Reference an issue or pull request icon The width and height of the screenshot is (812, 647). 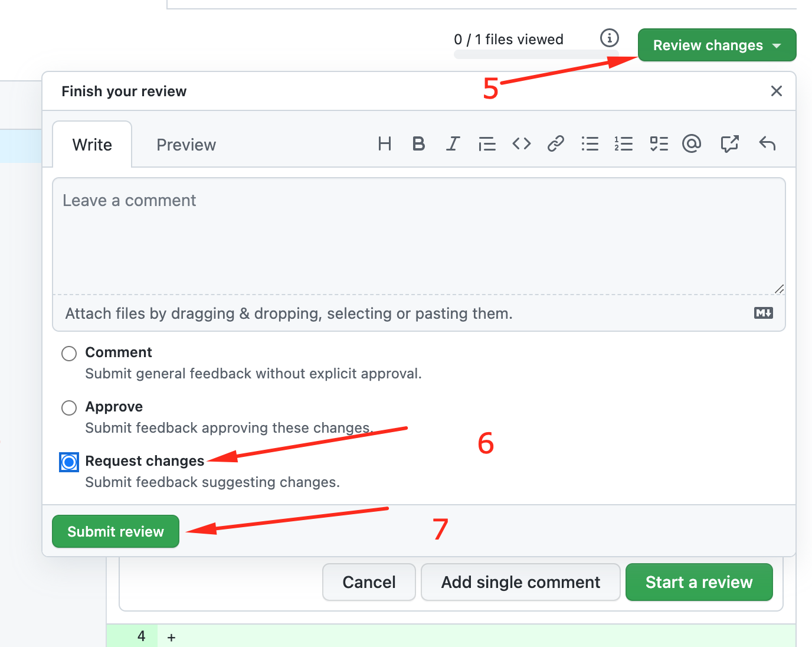coord(730,143)
